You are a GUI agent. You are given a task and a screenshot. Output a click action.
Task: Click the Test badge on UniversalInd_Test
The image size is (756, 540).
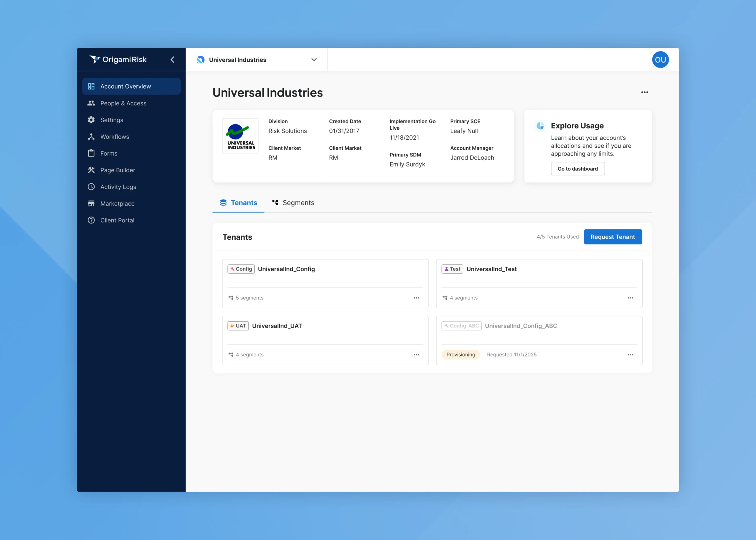point(452,269)
